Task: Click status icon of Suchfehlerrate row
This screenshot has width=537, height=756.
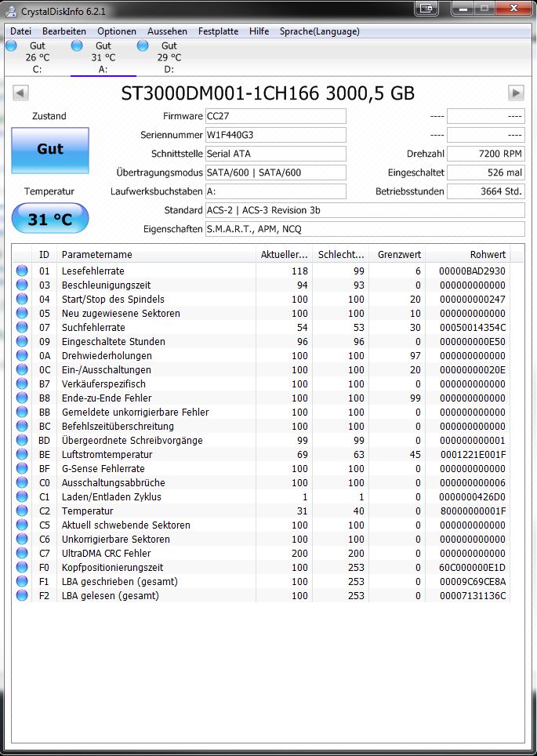Action: (x=22, y=327)
